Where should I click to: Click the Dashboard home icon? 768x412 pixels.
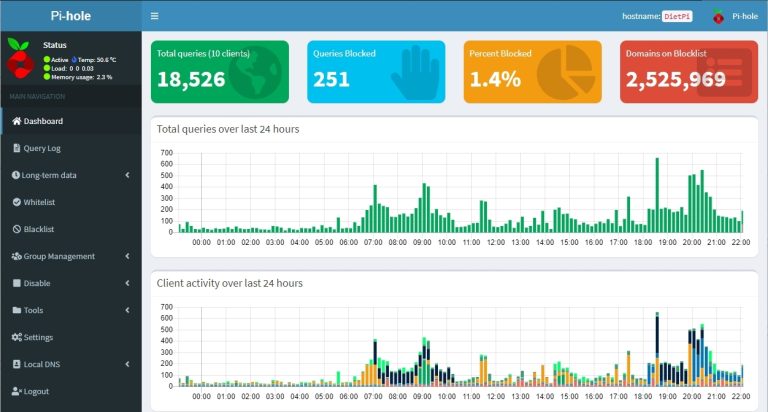pos(16,121)
